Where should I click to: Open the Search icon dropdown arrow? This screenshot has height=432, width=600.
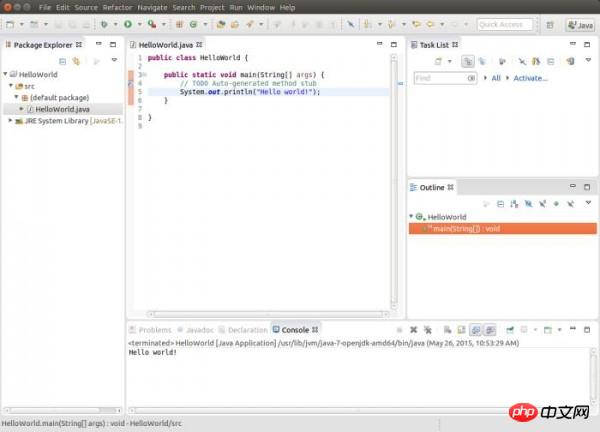(261, 24)
